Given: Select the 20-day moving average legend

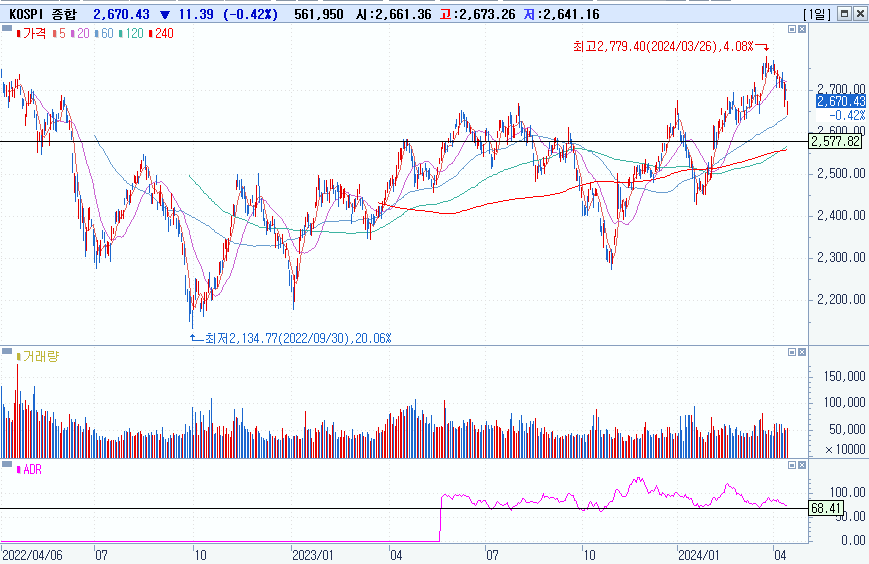Looking at the screenshot, I should pos(81,33).
